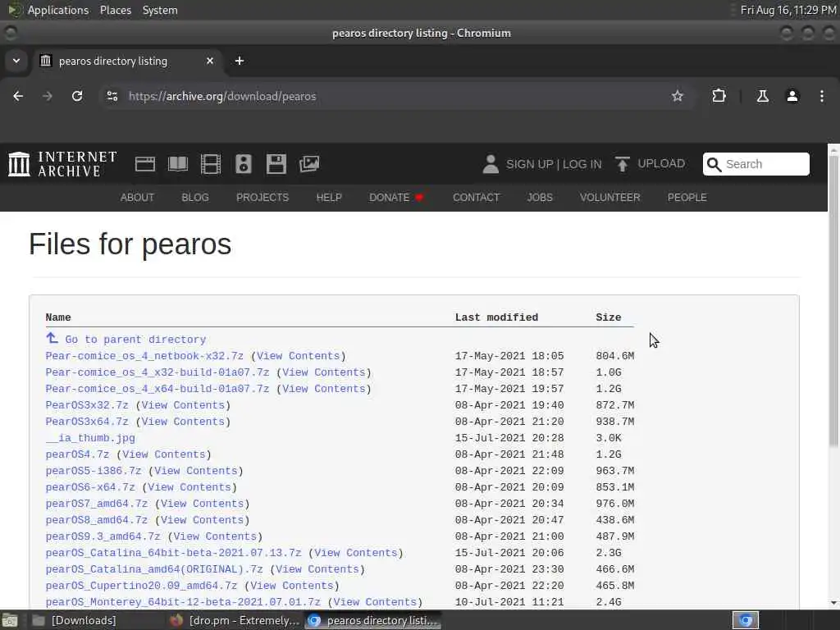Open the Chrome Labs flask icon
Image resolution: width=840 pixels, height=630 pixels.
[x=762, y=96]
